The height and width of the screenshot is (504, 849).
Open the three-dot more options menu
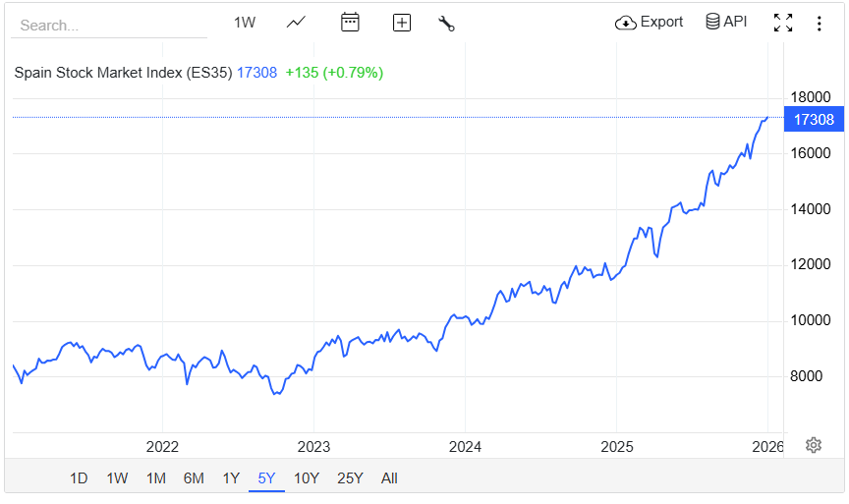(x=819, y=23)
